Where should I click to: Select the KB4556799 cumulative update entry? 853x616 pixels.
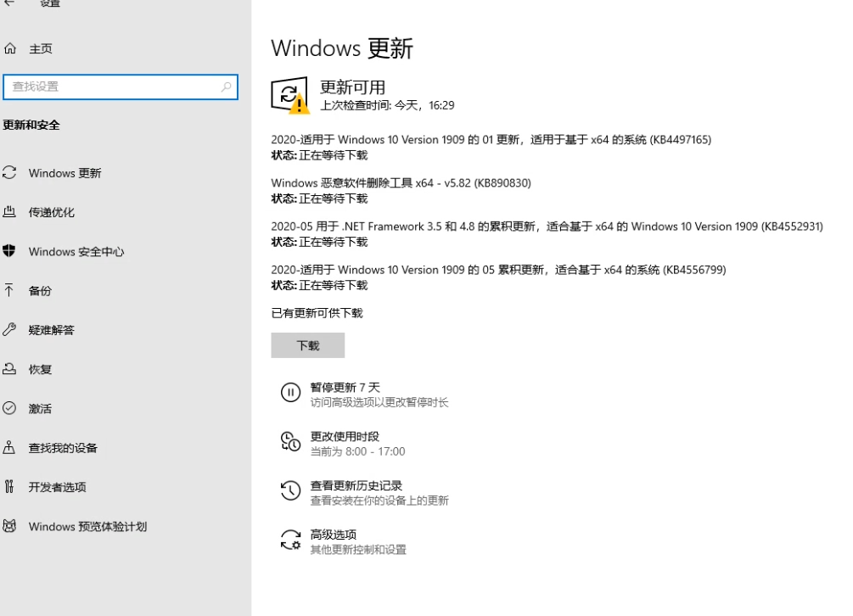(x=498, y=270)
